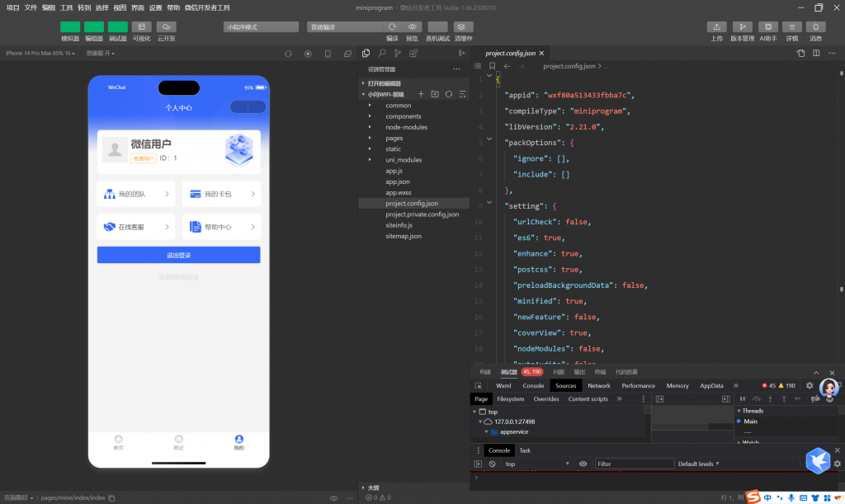This screenshot has height=504, width=845.
Task: Switch to the Network tab in DevTools
Action: coord(598,385)
